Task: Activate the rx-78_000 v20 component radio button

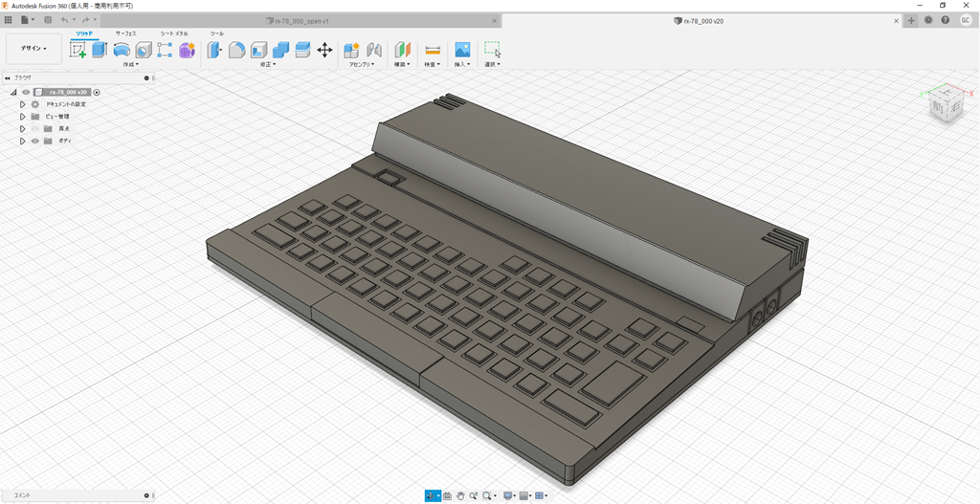Action: click(97, 92)
